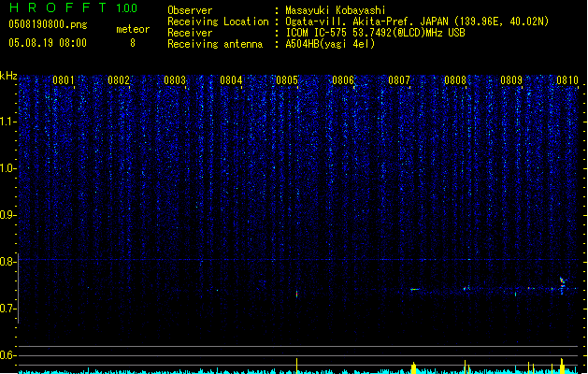Click the Receiver ICOM IC-575 value
The width and height of the screenshot is (588, 374).
375,33
